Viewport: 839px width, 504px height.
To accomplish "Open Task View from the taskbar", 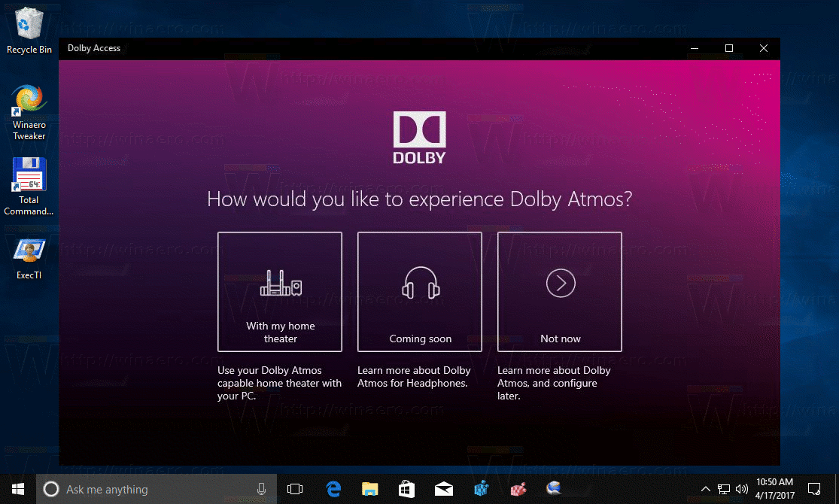I will [x=296, y=489].
